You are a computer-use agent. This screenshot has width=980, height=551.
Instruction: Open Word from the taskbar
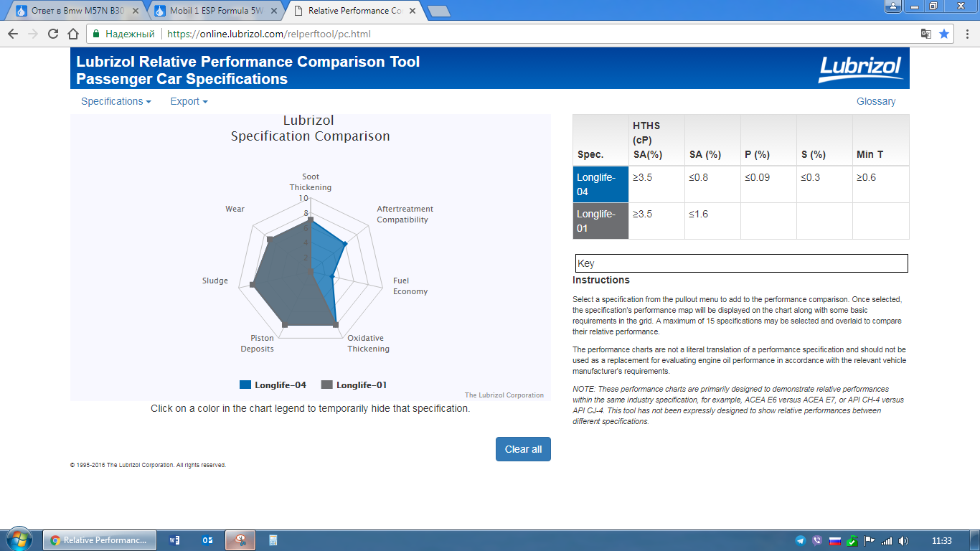coord(174,540)
